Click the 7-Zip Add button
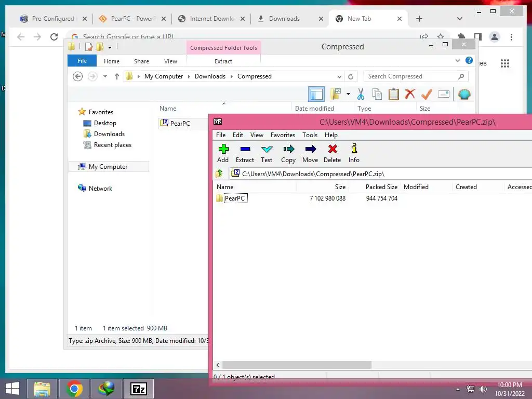This screenshot has width=532, height=399. click(x=223, y=153)
